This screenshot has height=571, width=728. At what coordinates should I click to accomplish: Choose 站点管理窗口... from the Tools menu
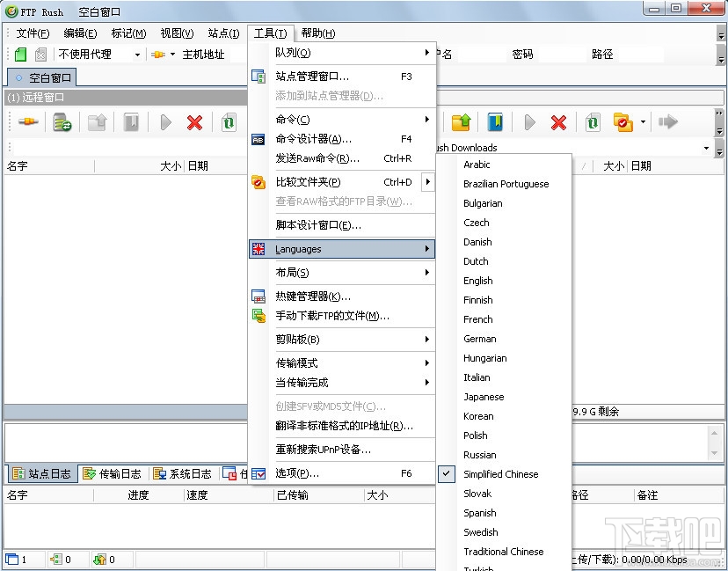coord(342,77)
